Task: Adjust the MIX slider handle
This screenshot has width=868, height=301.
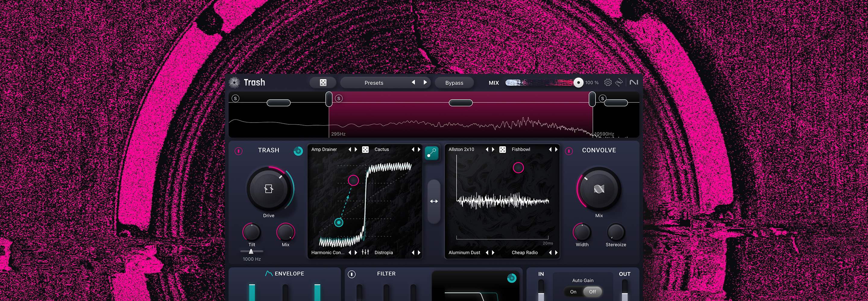Action: (x=578, y=82)
